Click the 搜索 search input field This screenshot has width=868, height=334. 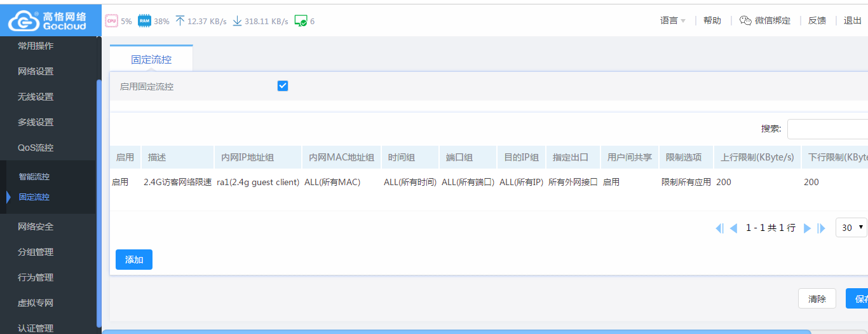(x=827, y=129)
